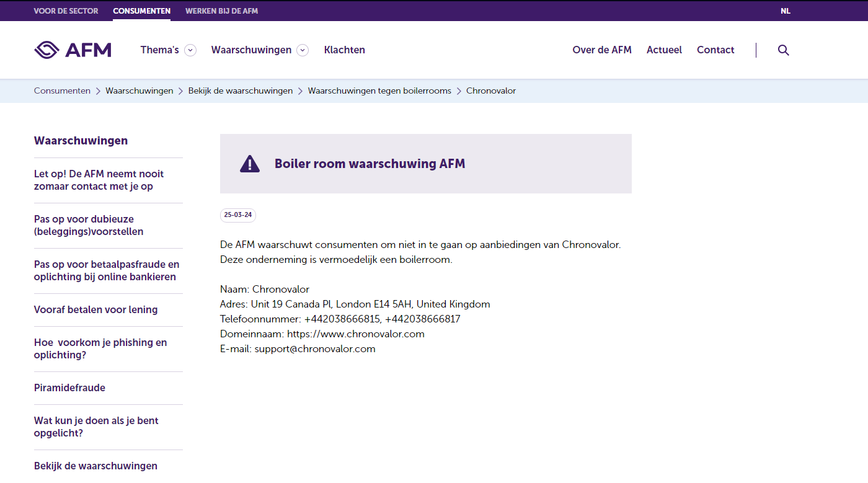Open Over de AFM

pos(602,50)
